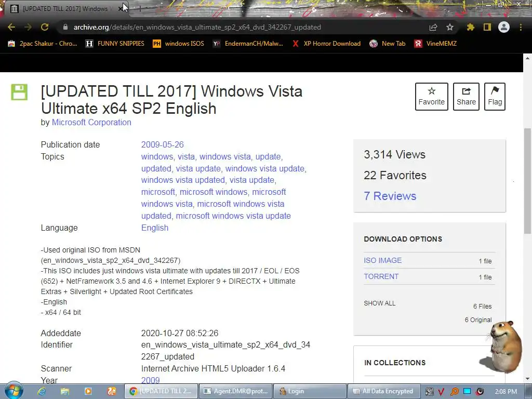Open the Microsoft Corporation creator link

[91, 123]
